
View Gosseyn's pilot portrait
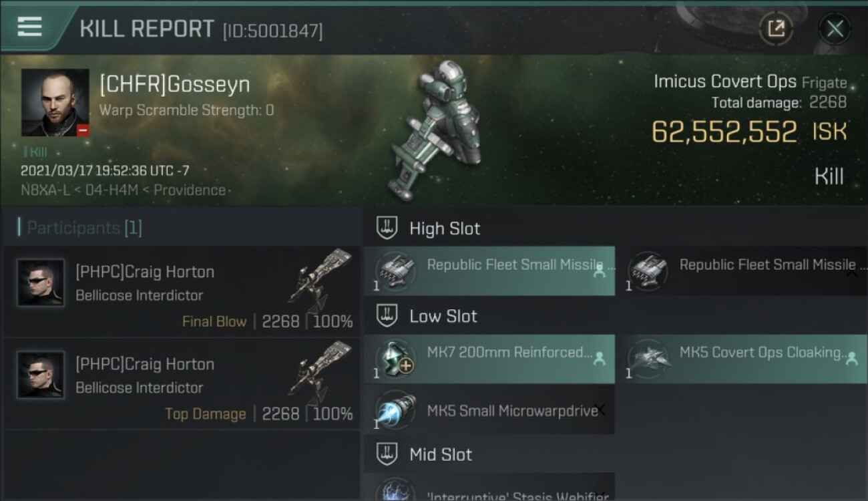[x=55, y=102]
